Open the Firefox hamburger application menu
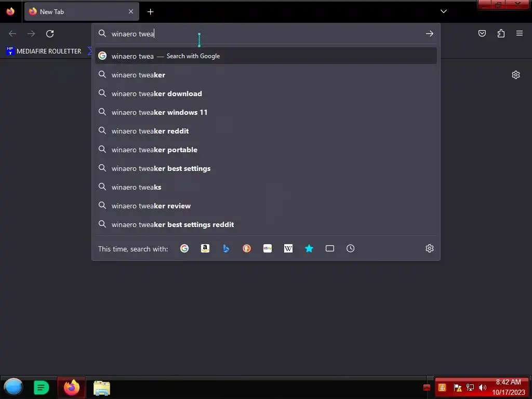The width and height of the screenshot is (532, 399). click(520, 33)
